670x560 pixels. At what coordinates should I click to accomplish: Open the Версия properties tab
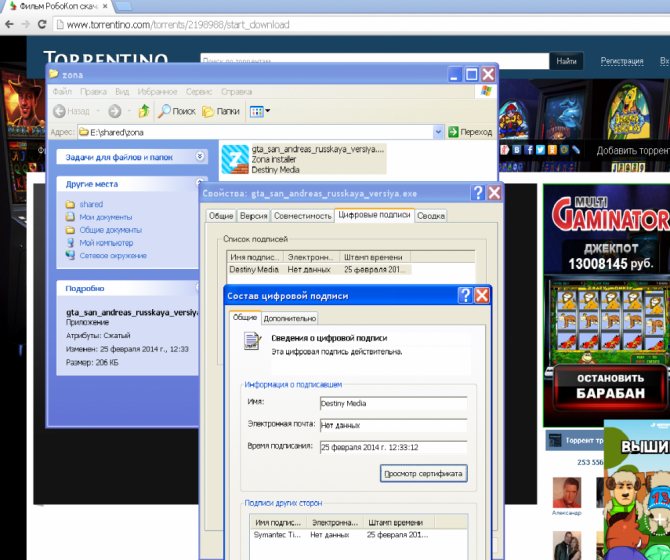click(x=253, y=216)
